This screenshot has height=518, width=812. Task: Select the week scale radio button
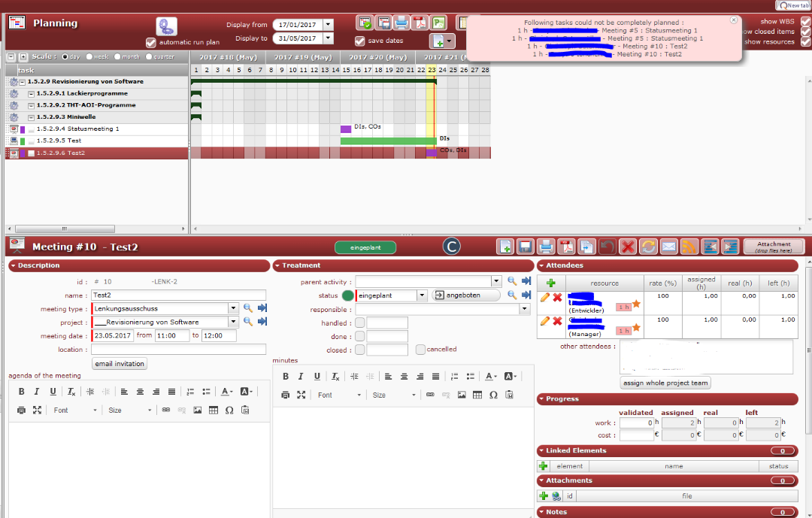pos(89,56)
